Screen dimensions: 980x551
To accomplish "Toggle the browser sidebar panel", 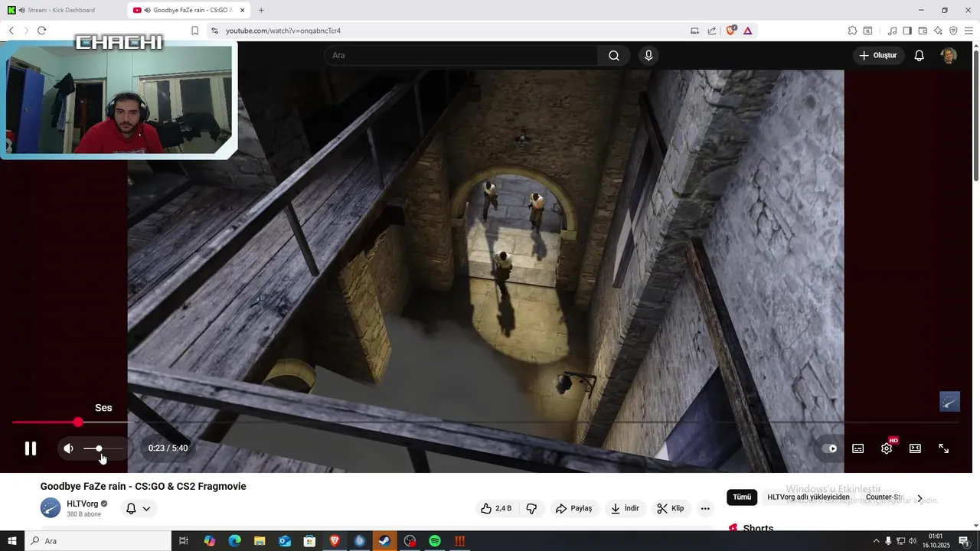I will pos(907,31).
